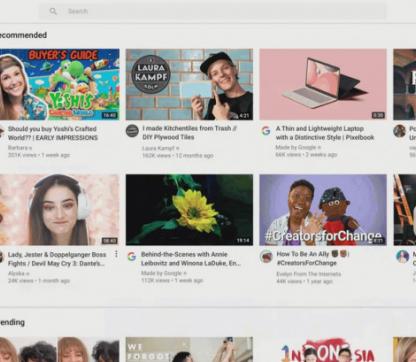
Task: Open Evelyn From The Internets channel name
Action: [x=309, y=274]
